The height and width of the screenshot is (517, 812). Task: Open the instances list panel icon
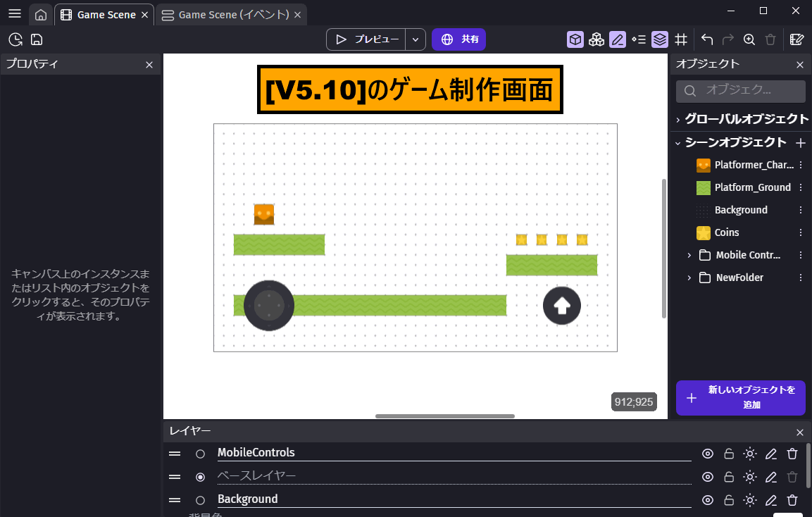639,39
